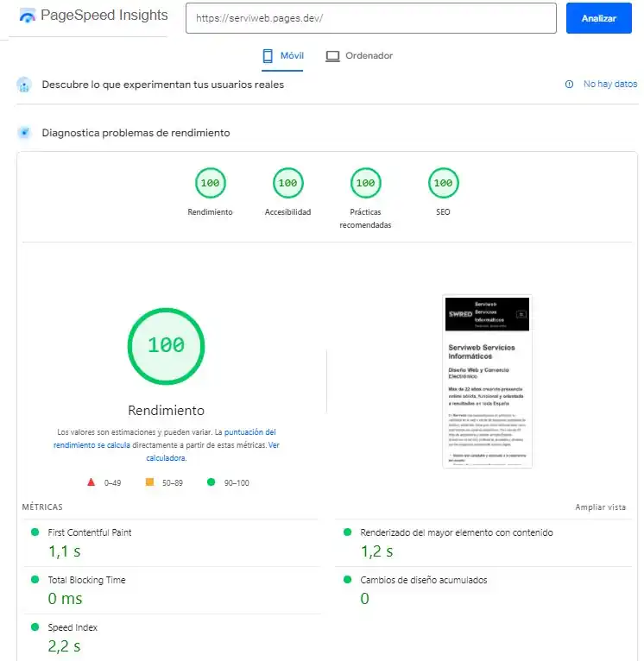Screen dimensions: 644x661
Task: Open the puntuación del rendimiento se calcula link
Action: point(165,438)
